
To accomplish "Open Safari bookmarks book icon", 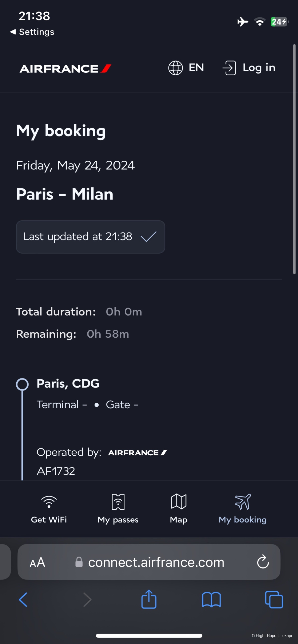I will 211,599.
